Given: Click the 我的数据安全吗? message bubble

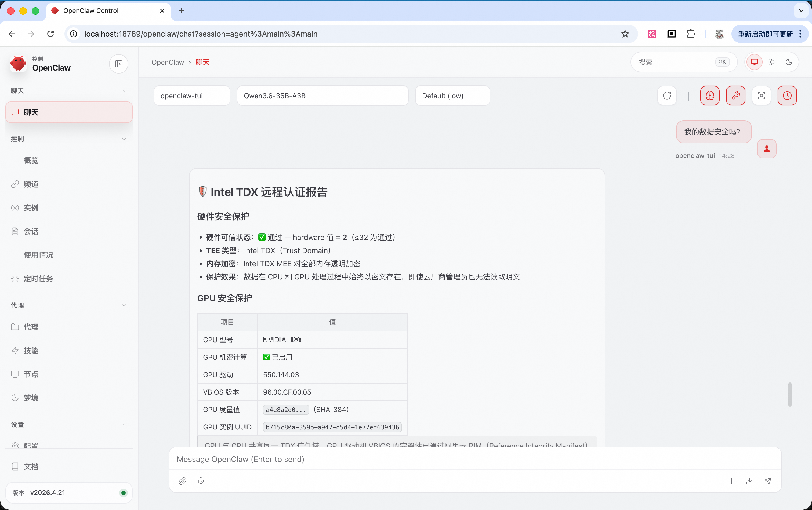Looking at the screenshot, I should point(713,132).
